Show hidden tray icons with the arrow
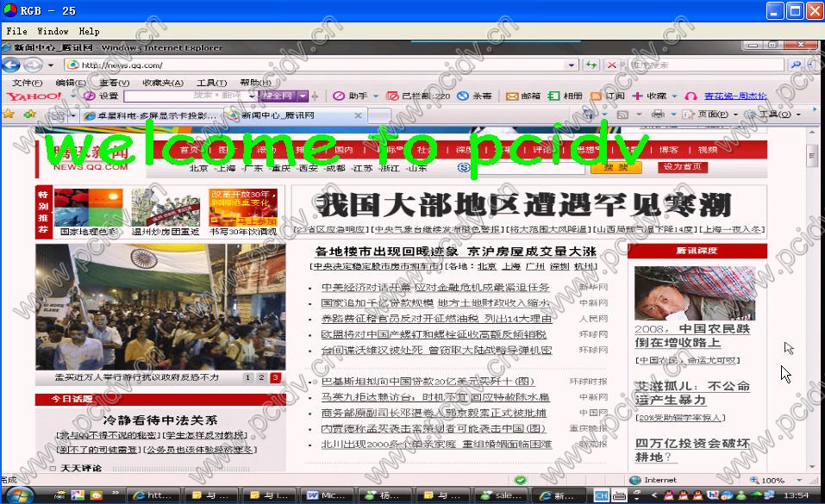The height and width of the screenshot is (504, 825). (654, 495)
